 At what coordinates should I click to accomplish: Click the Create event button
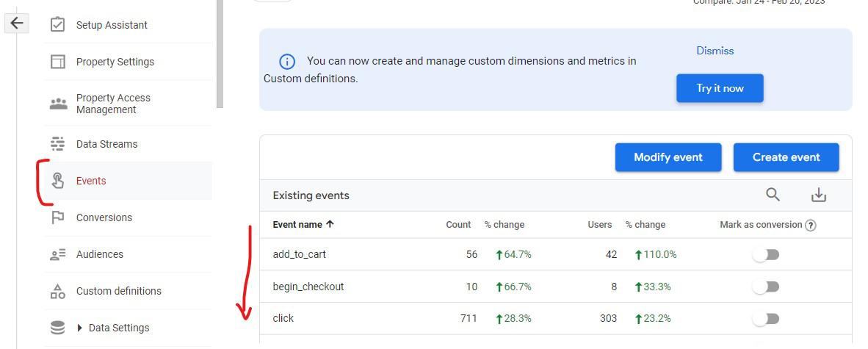click(786, 157)
